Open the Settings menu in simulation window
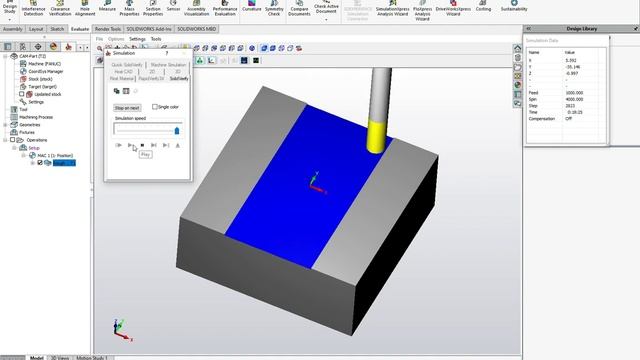This screenshot has height=360, width=640. [x=137, y=39]
